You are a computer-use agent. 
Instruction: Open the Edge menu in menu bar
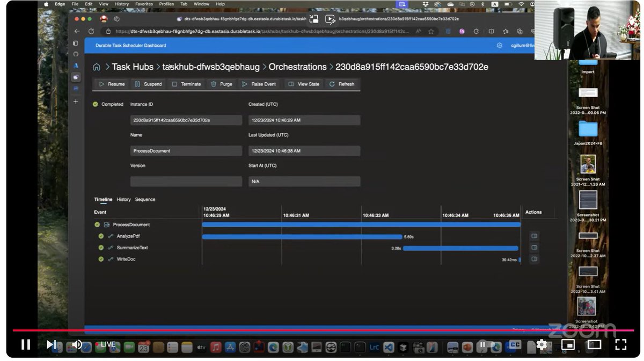(60, 4)
